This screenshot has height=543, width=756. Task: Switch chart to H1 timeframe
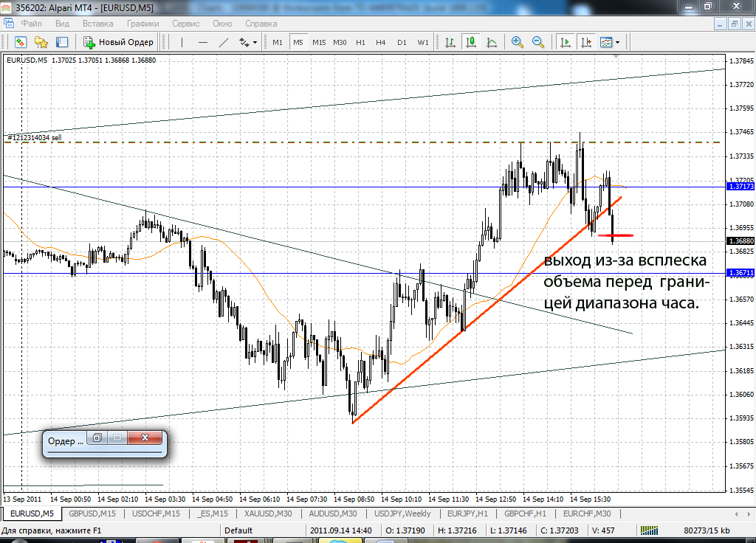[x=360, y=42]
